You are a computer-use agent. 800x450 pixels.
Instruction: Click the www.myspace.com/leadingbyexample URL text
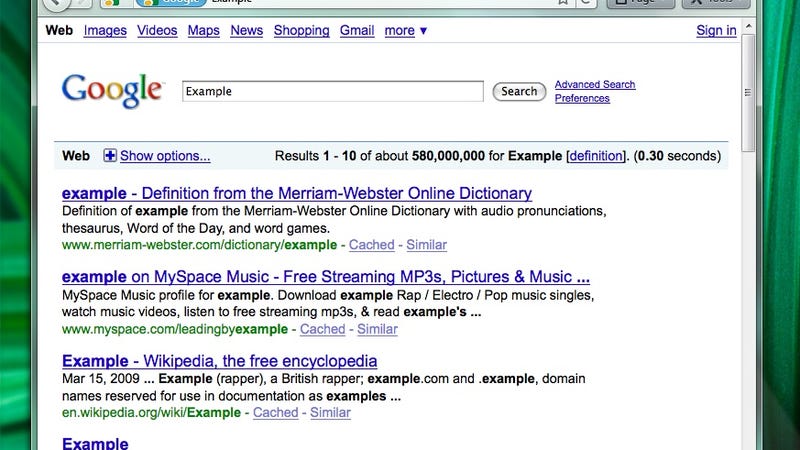[x=175, y=329]
